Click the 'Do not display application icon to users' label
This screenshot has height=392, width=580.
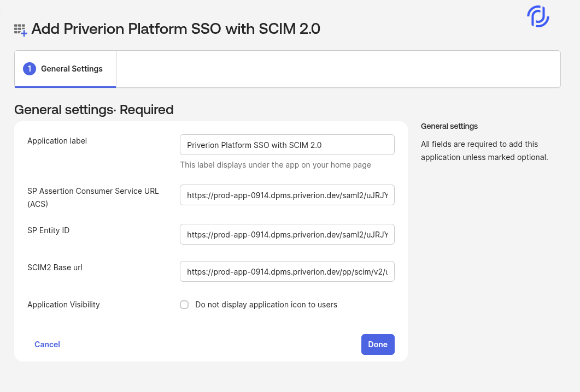266,305
